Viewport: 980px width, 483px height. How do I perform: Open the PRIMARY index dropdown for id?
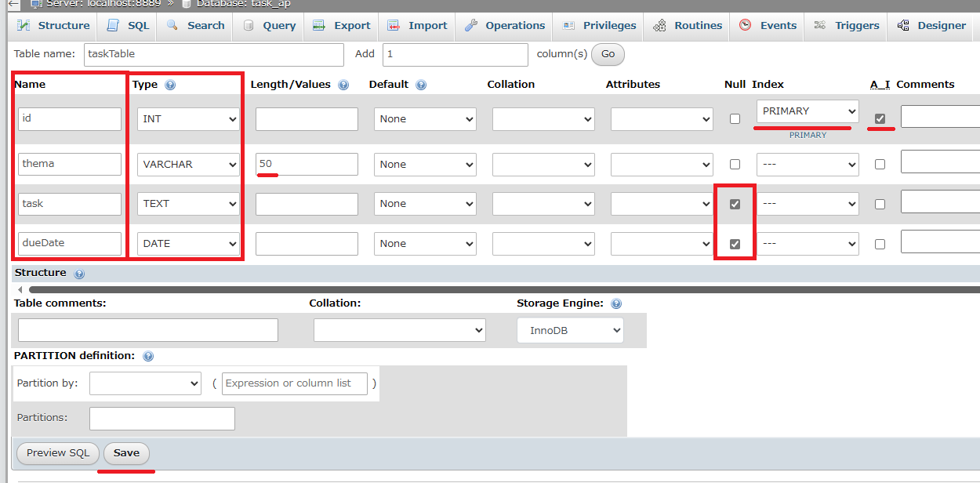point(808,111)
